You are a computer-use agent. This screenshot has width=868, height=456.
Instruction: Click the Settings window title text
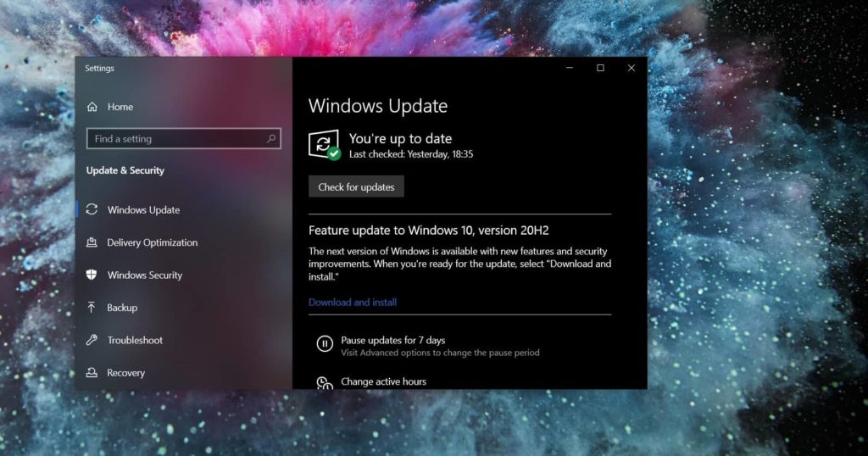pos(100,68)
